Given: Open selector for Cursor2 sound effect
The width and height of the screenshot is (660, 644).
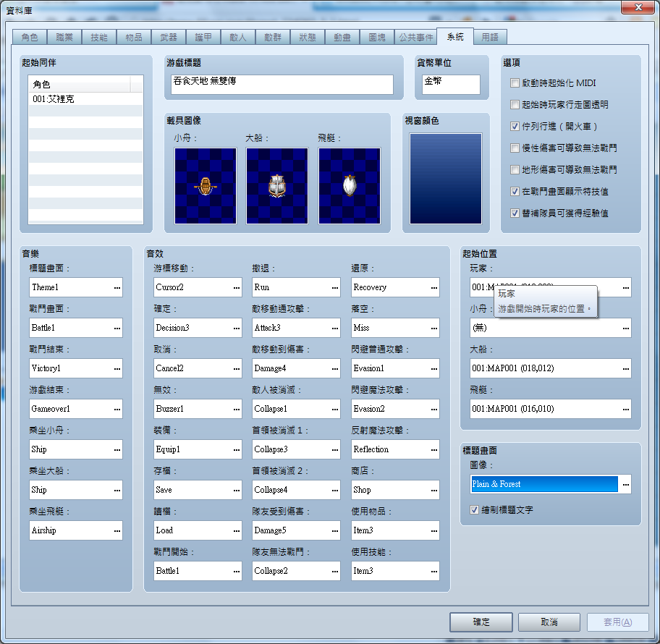Looking at the screenshot, I should click(x=237, y=287).
